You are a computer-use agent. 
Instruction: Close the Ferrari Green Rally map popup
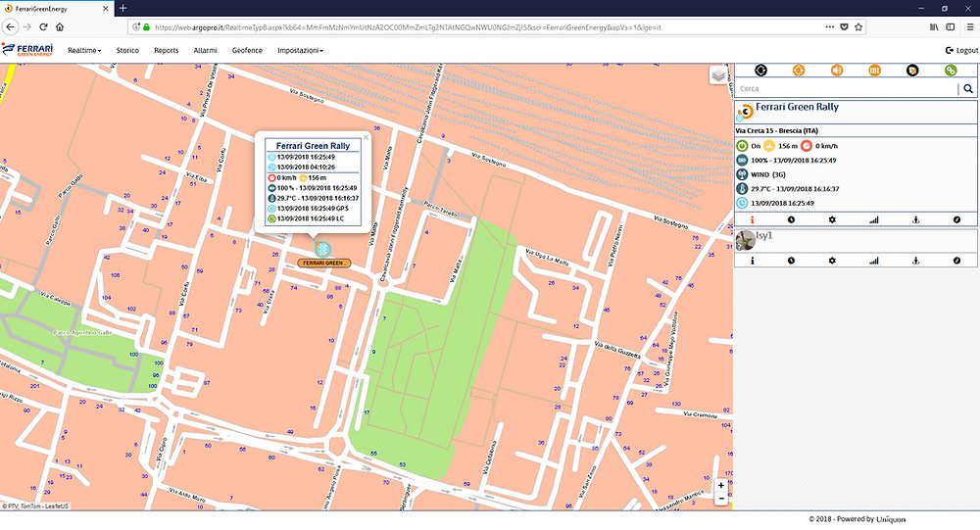(x=367, y=137)
